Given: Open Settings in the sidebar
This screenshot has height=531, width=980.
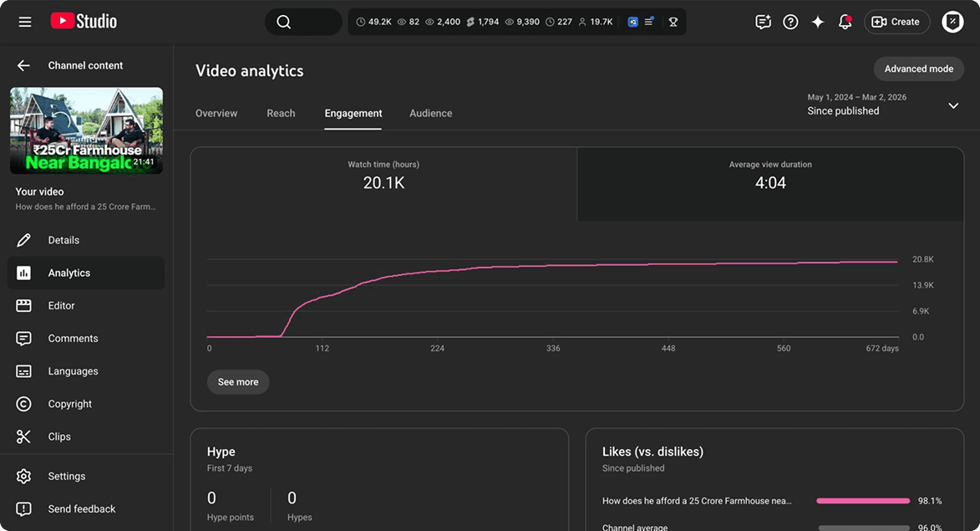Looking at the screenshot, I should tap(85, 476).
